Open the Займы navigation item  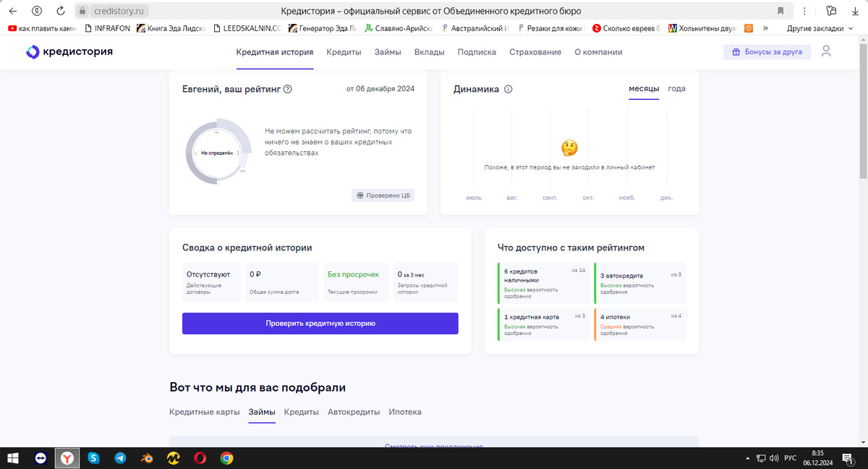point(388,52)
